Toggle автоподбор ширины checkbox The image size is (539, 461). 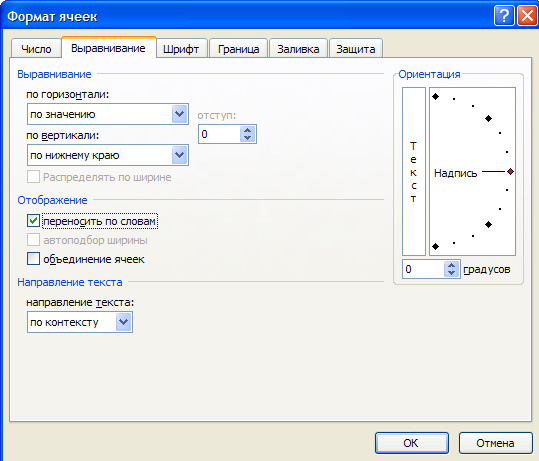pyautogui.click(x=33, y=240)
